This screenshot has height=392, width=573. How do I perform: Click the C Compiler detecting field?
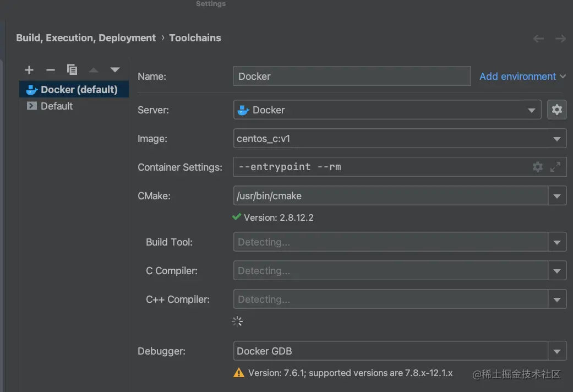click(x=391, y=270)
